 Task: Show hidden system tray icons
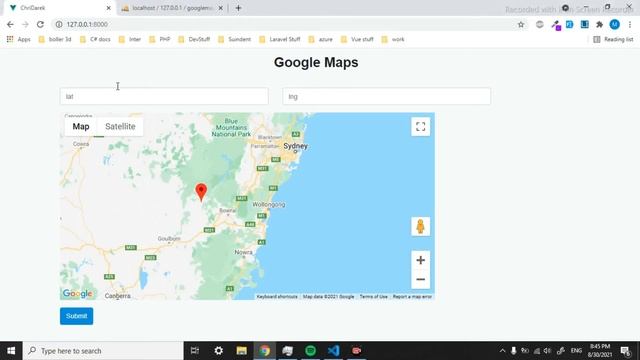tap(502, 351)
